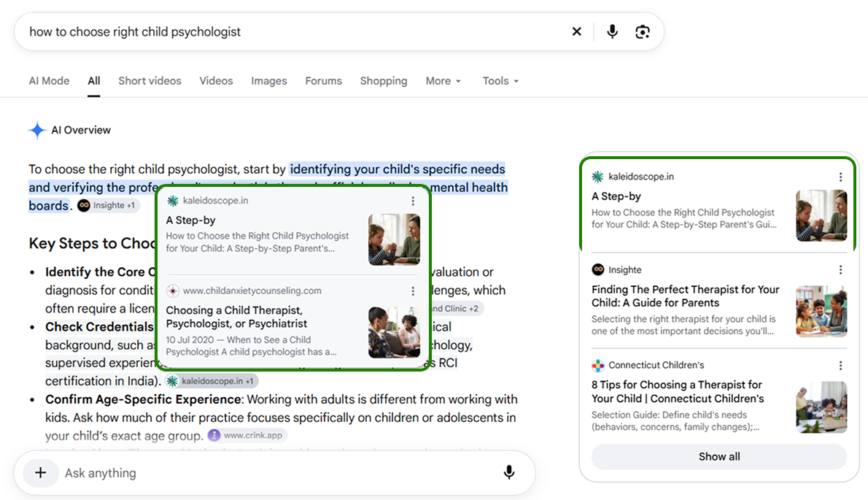Open 'Finding The Perfect Therapist' sidebar result
Screen dimensions: 868x500
point(686,296)
